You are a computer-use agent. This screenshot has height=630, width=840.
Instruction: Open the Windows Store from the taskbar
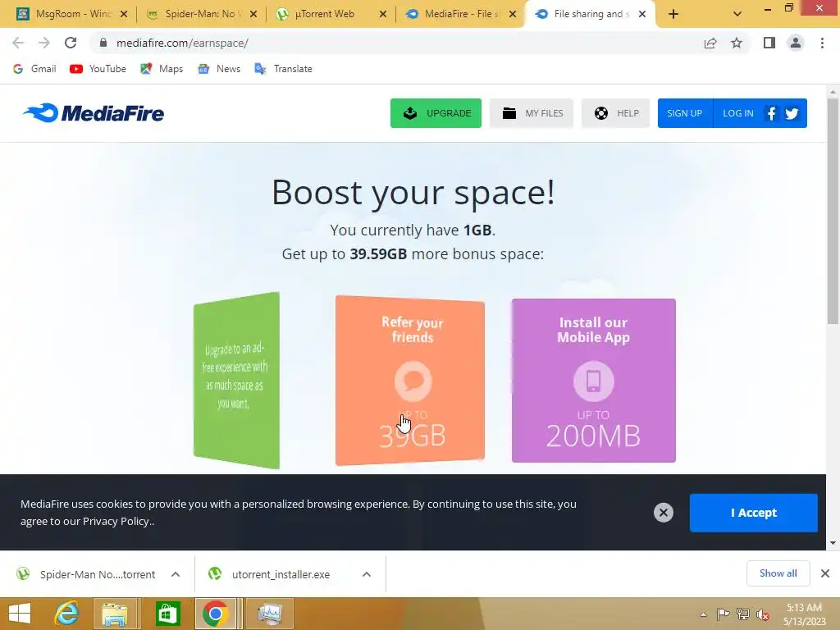[x=167, y=614]
